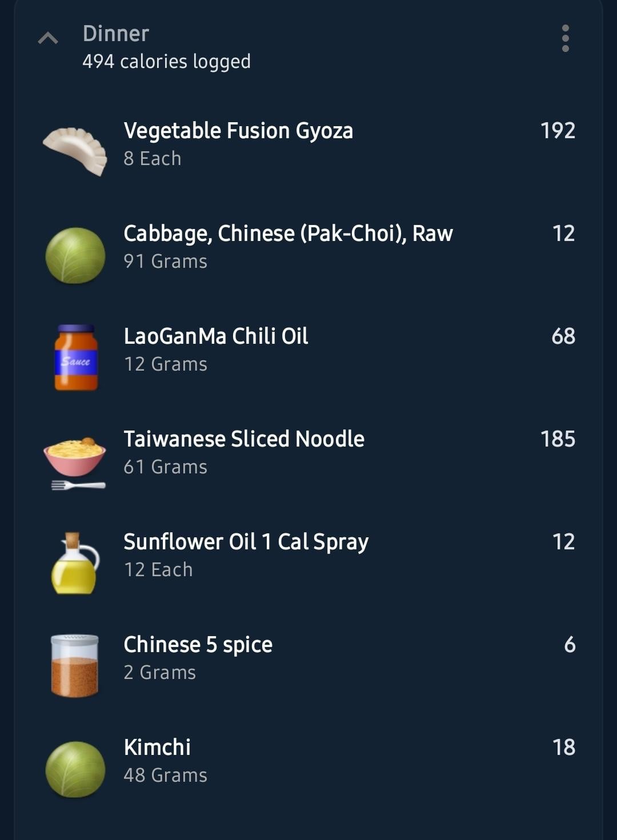Tap 494 calories logged summary text
617x840 pixels.
click(x=166, y=61)
